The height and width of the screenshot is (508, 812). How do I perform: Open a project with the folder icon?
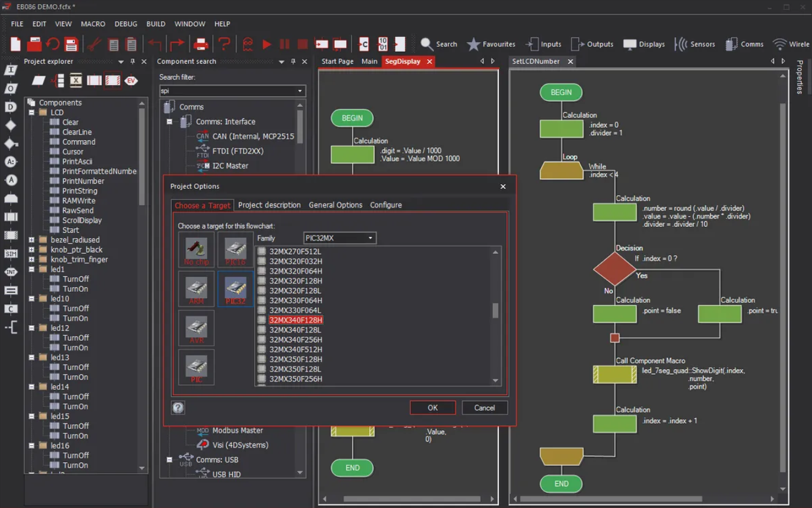(x=34, y=44)
